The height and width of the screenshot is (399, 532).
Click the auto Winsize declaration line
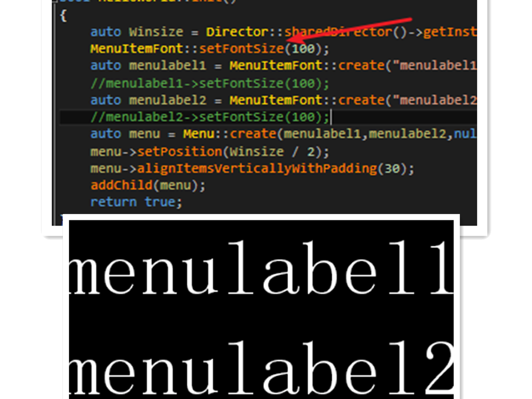[x=283, y=32]
